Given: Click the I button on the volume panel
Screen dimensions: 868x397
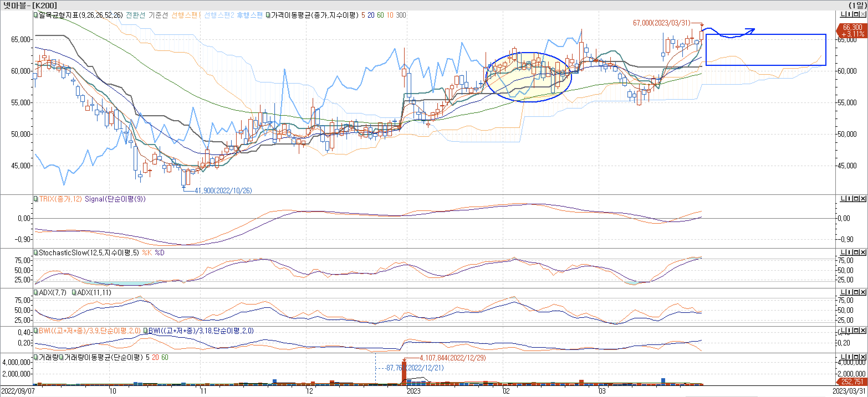Looking at the screenshot, I should click(849, 357).
